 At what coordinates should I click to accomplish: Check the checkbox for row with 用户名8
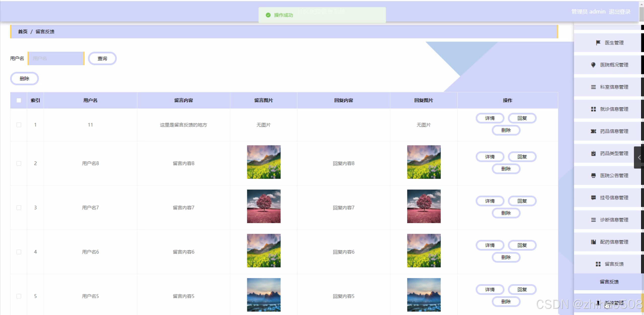coord(19,164)
